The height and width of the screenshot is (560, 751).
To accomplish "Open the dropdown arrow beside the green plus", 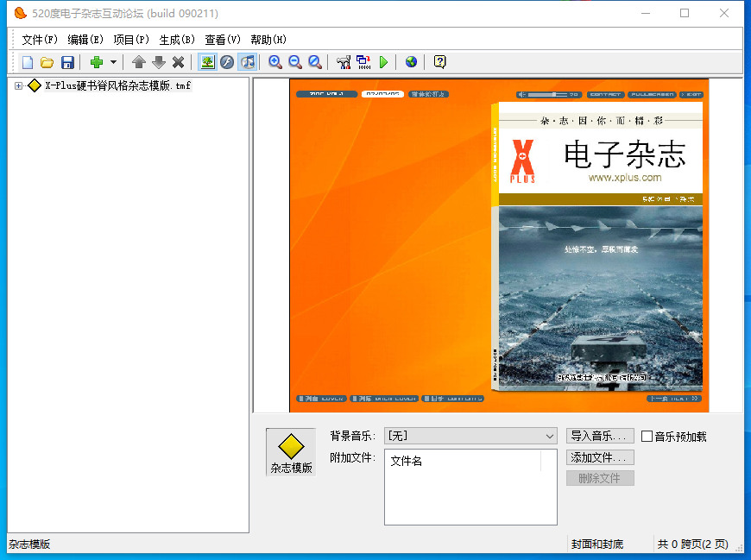I will (x=113, y=62).
